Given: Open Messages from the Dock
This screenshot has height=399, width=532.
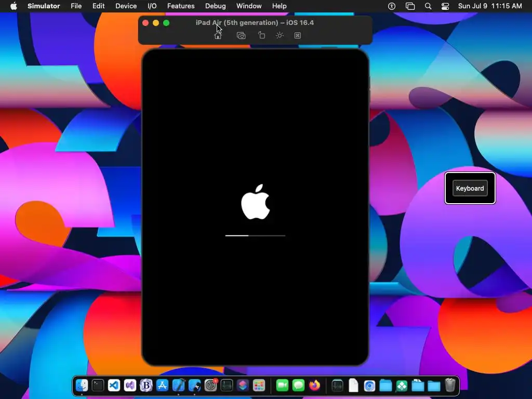Looking at the screenshot, I should (298, 385).
